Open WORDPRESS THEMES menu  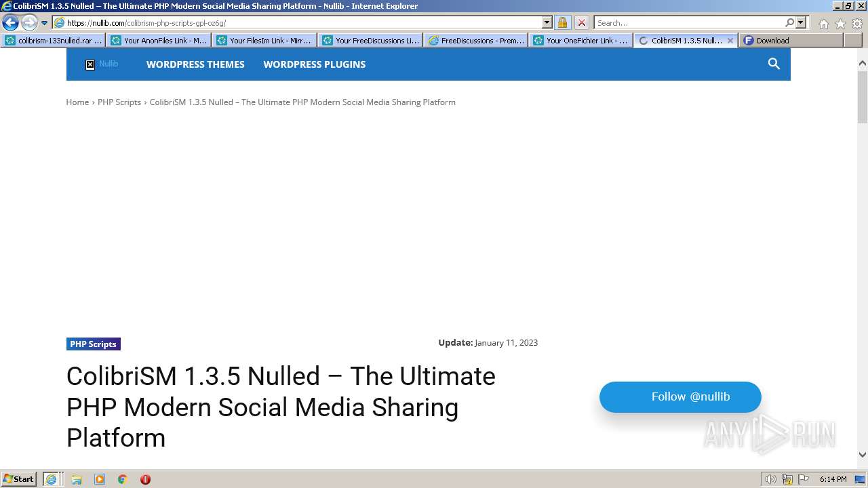pos(195,64)
